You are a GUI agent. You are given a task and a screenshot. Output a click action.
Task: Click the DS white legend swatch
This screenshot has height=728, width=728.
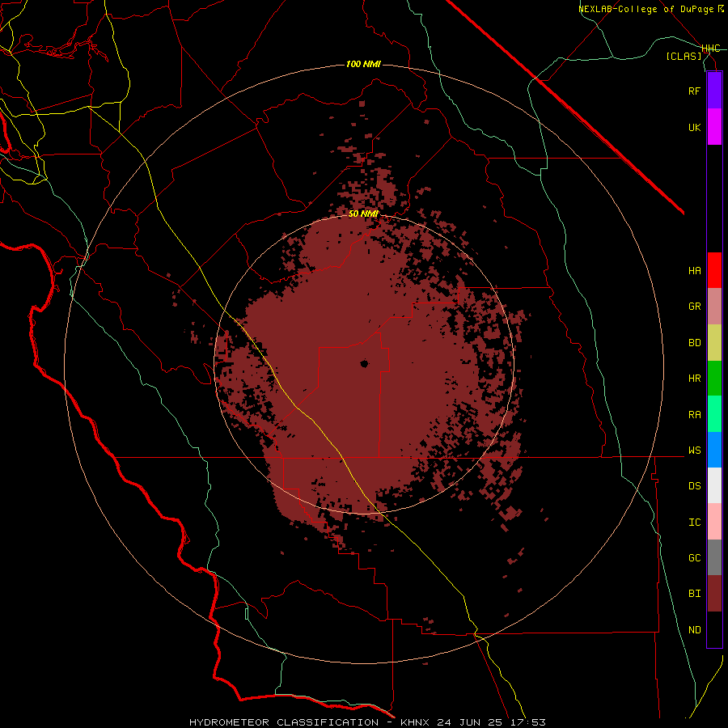tap(714, 485)
